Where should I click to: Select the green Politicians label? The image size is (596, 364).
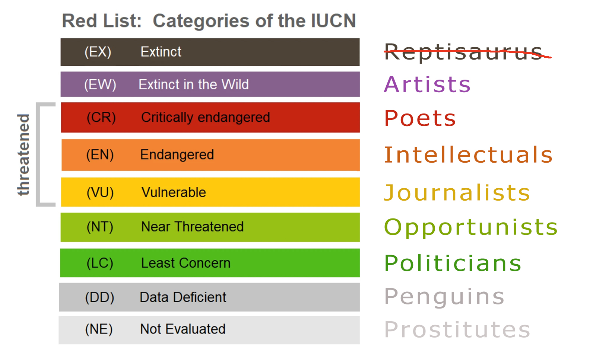[453, 263]
